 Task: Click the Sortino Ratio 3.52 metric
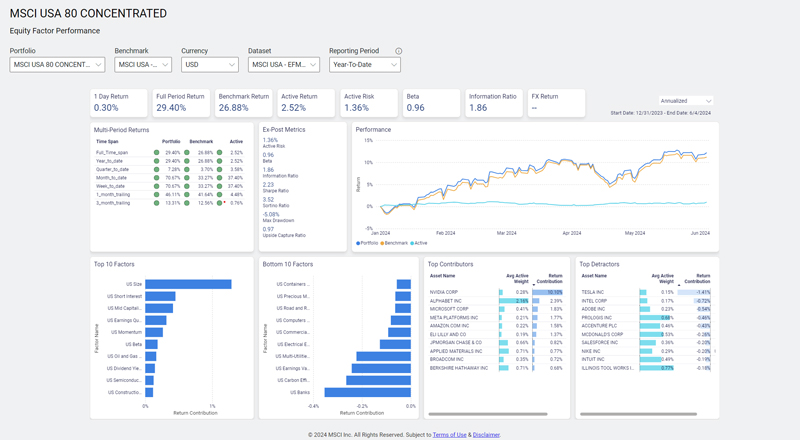(x=276, y=203)
